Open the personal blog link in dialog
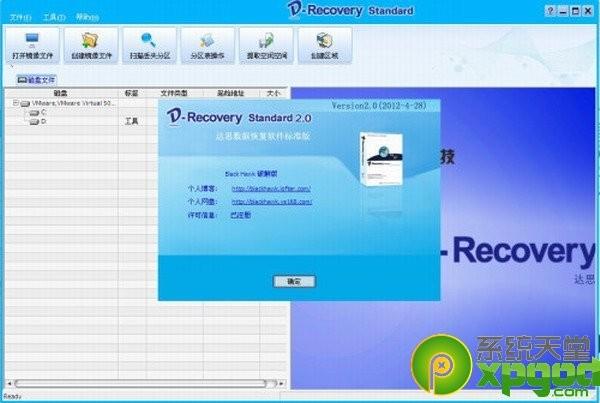 pos(271,189)
